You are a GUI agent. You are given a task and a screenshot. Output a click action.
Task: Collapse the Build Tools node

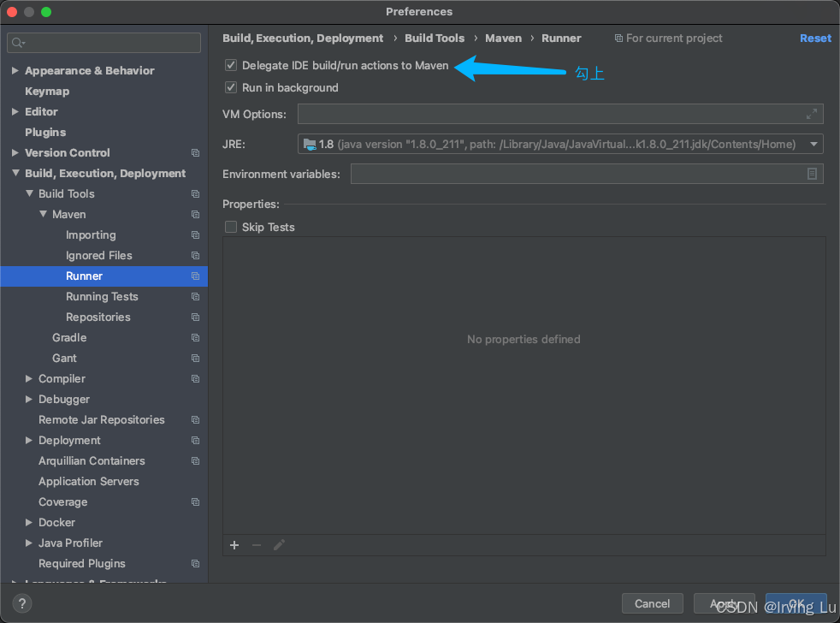coord(29,193)
